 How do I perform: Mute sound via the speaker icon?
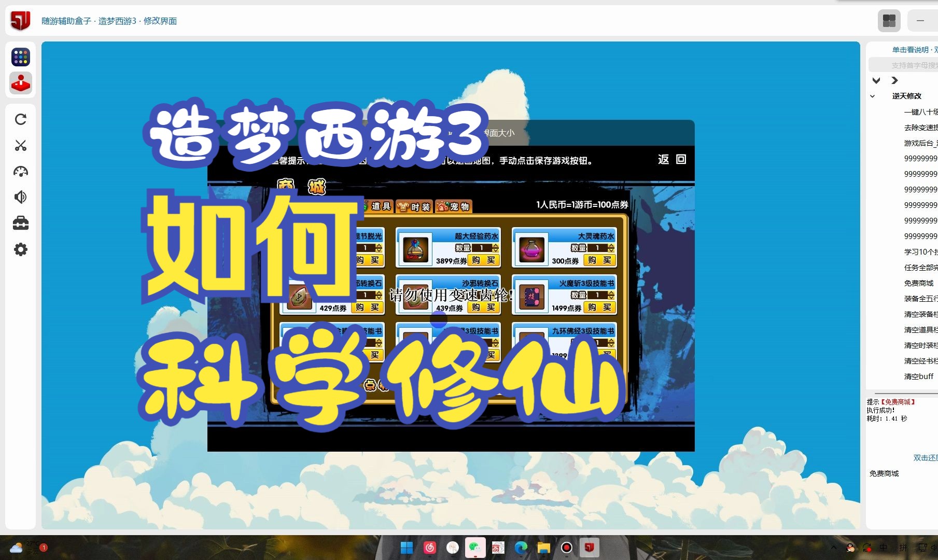(x=20, y=197)
